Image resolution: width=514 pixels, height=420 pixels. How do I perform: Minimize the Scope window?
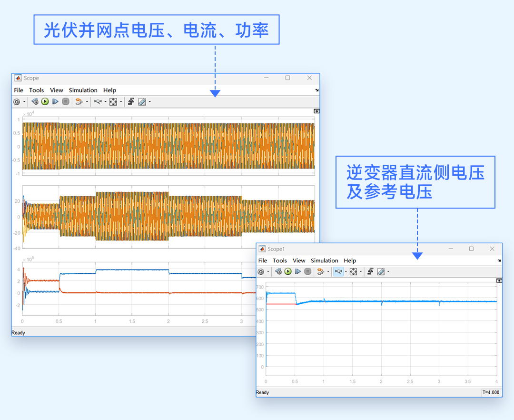click(x=267, y=78)
